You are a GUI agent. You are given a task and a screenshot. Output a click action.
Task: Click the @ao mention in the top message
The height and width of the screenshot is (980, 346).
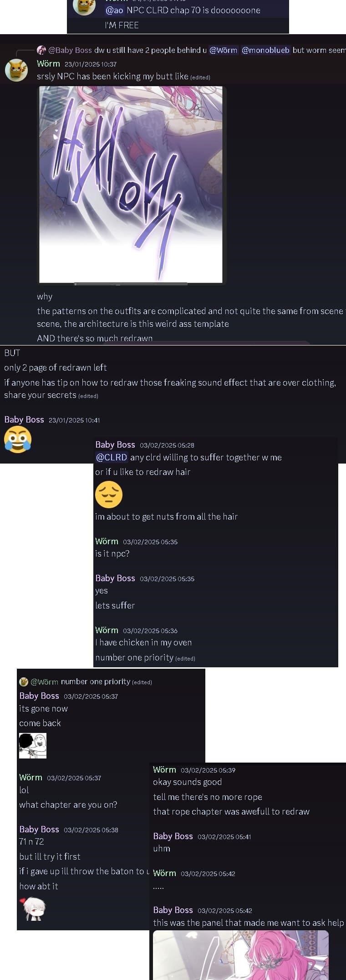pos(114,10)
